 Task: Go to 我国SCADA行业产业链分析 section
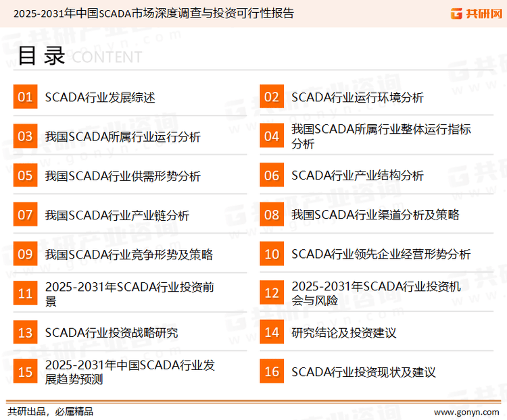[x=117, y=215]
